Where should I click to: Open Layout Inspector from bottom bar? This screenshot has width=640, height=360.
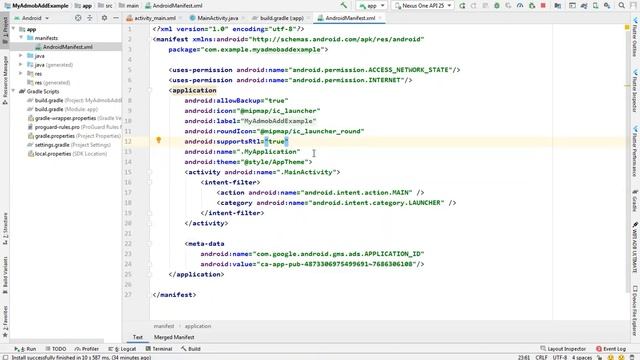click(x=563, y=349)
